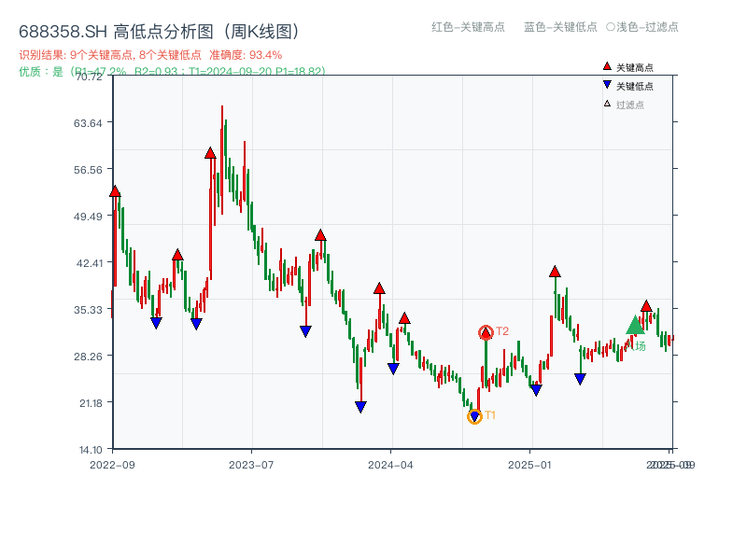Click the 过滤点 legend entry icon
This screenshot has height=560, width=747.
(x=606, y=104)
